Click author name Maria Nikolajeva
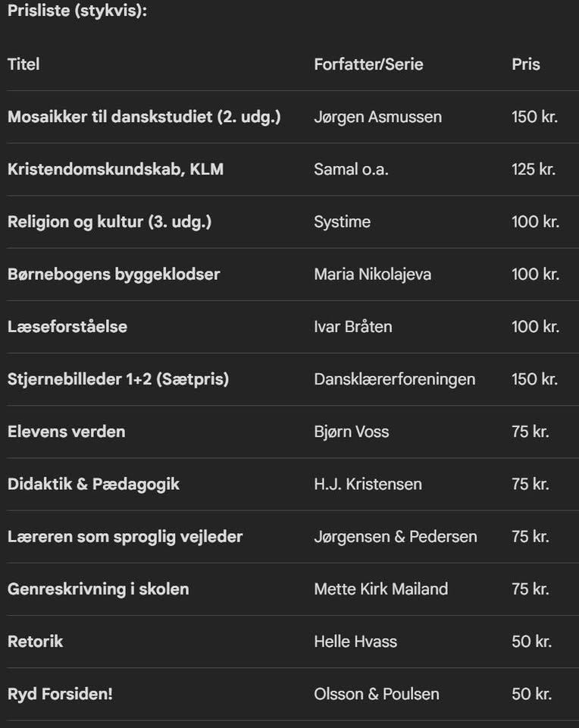 (372, 274)
